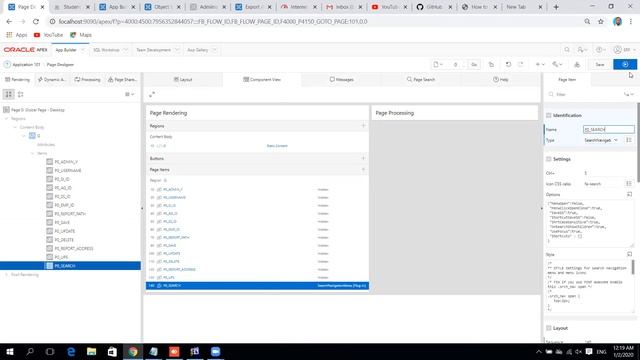Add a button with the Buttons plus icon
The width and height of the screenshot is (640, 360).
pyautogui.click(x=363, y=158)
